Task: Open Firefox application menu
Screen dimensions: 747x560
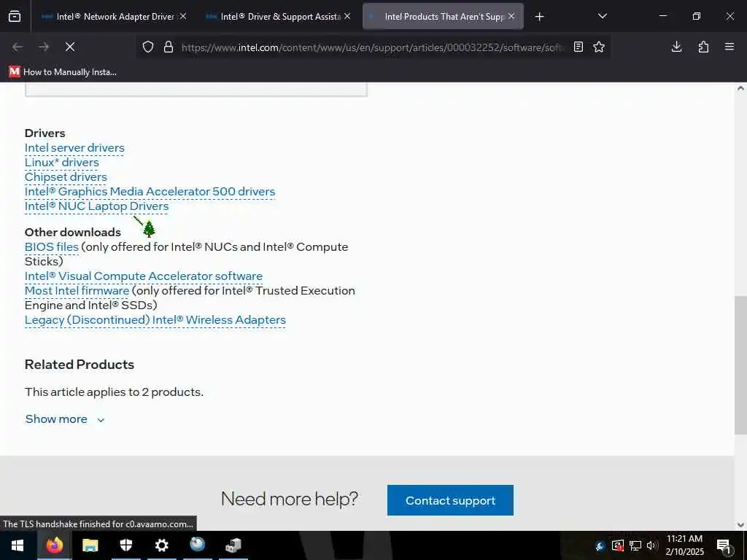Action: pyautogui.click(x=729, y=47)
